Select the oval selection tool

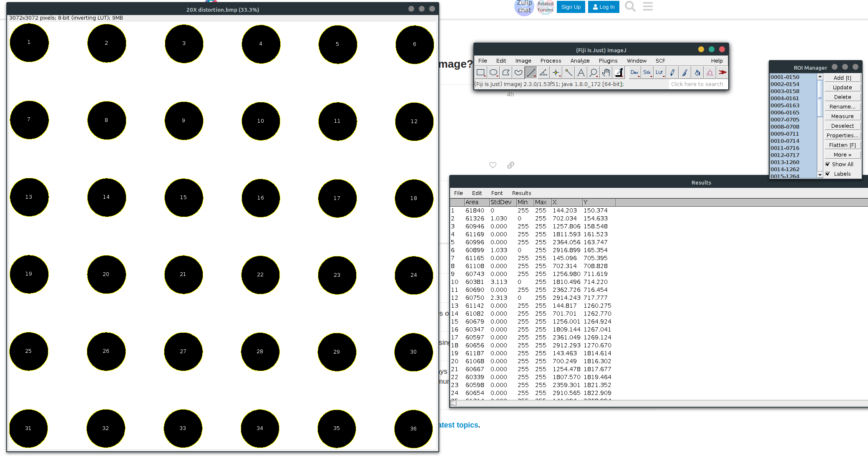(x=493, y=72)
